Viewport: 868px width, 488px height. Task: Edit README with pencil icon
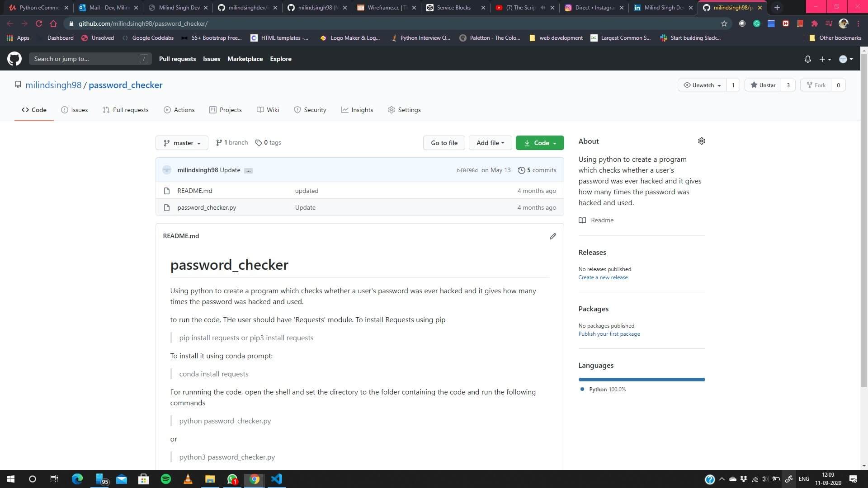pos(552,236)
